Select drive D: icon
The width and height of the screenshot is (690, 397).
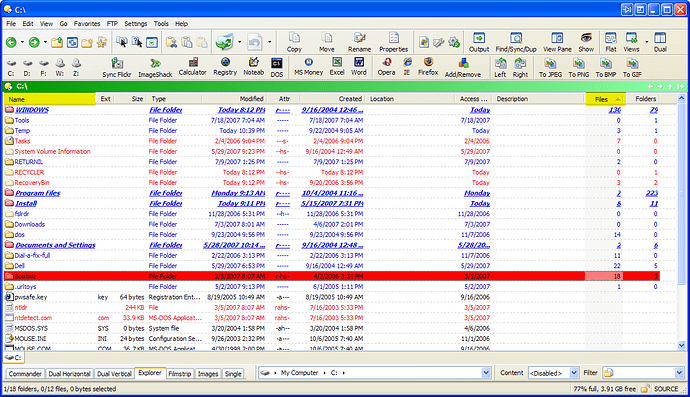coord(27,68)
